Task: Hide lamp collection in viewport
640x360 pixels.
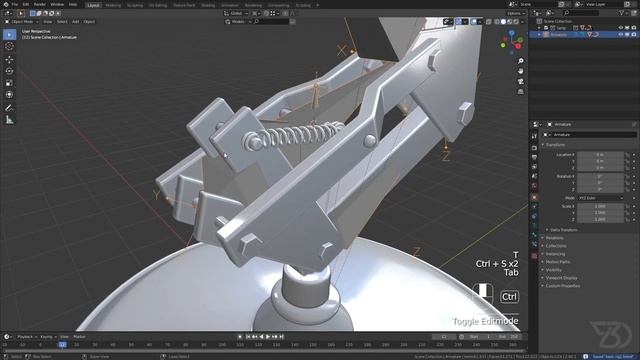Action: pos(620,28)
